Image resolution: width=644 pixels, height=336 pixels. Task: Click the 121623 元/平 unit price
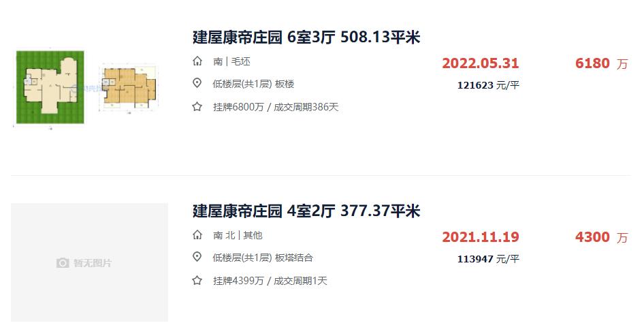point(488,85)
